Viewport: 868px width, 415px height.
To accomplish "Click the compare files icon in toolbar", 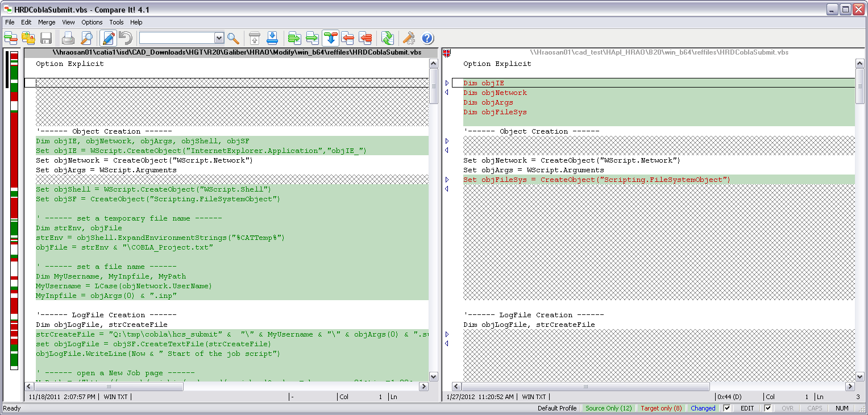I will (11, 38).
